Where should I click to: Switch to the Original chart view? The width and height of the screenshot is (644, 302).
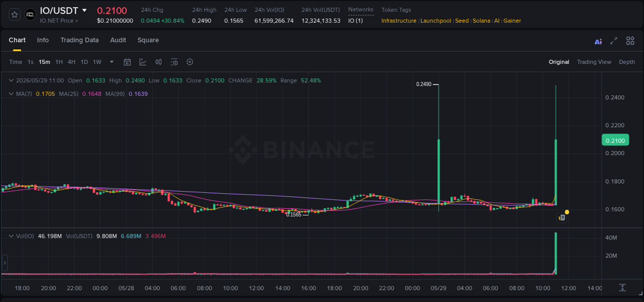pyautogui.click(x=559, y=62)
